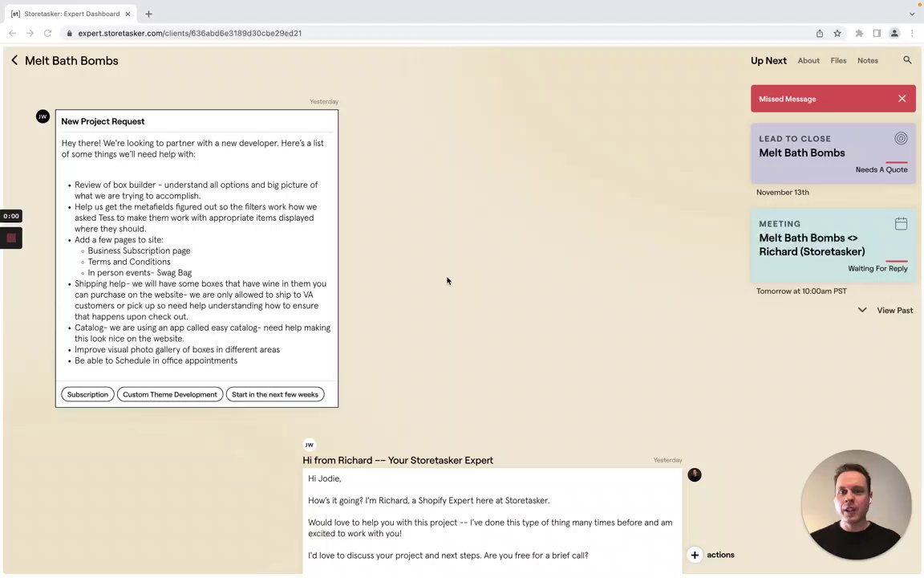Viewport: 924px width, 578px height.
Task: Click the address bar URL
Action: point(190,33)
